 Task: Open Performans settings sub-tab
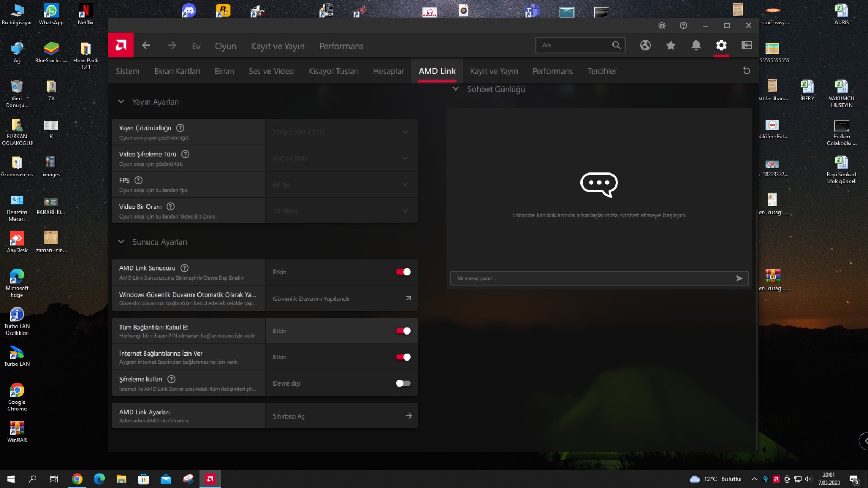552,71
